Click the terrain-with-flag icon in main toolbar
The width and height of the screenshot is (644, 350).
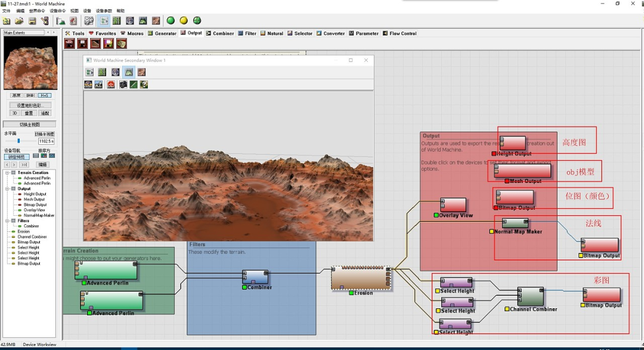click(x=60, y=20)
